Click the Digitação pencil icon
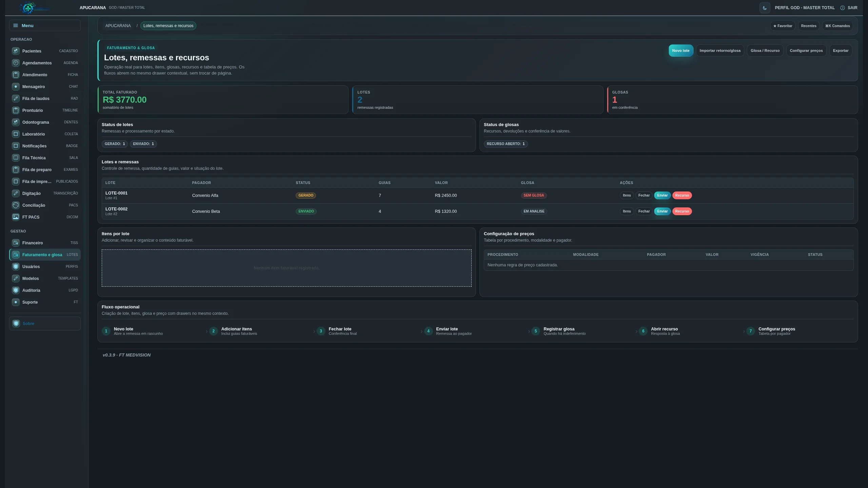868x488 pixels. [16, 194]
